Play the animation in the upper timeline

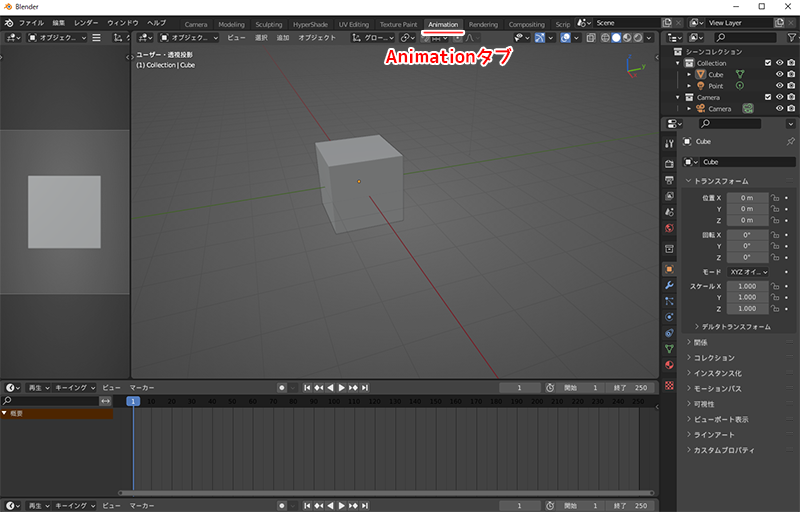pyautogui.click(x=342, y=387)
